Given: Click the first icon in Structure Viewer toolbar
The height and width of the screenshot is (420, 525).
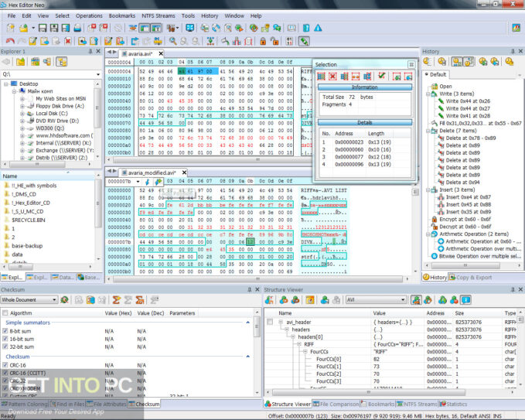Looking at the screenshot, I should pyautogui.click(x=269, y=300).
